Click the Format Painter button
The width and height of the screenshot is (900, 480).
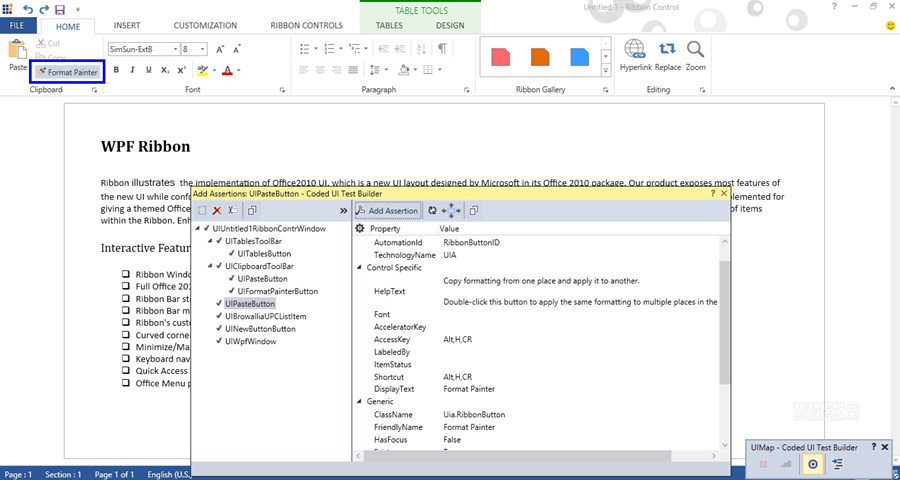click(x=67, y=72)
